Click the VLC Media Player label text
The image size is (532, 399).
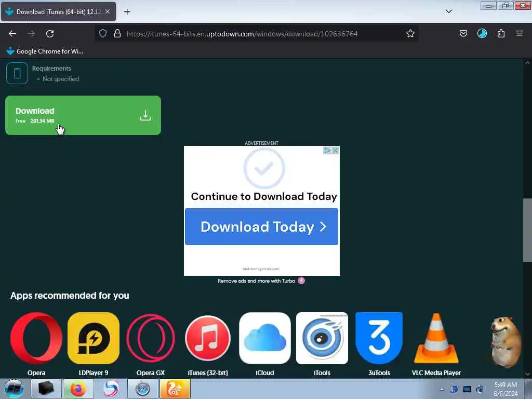point(436,373)
